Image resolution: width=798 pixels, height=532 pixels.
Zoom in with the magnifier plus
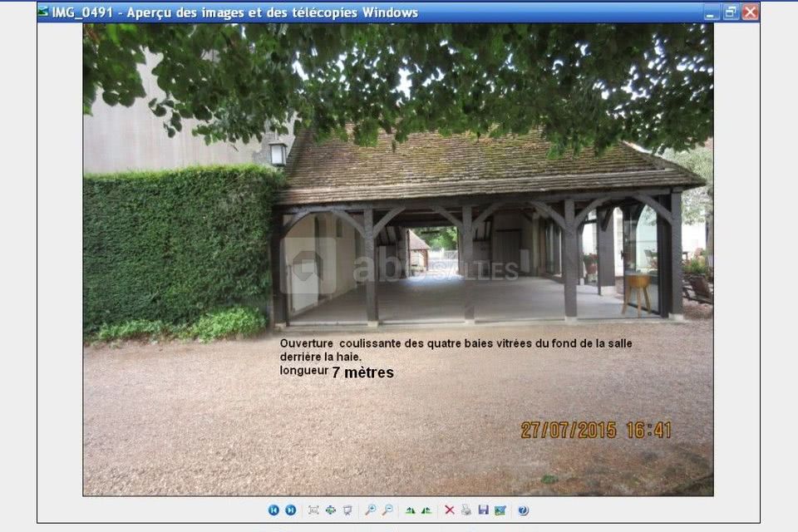(370, 510)
